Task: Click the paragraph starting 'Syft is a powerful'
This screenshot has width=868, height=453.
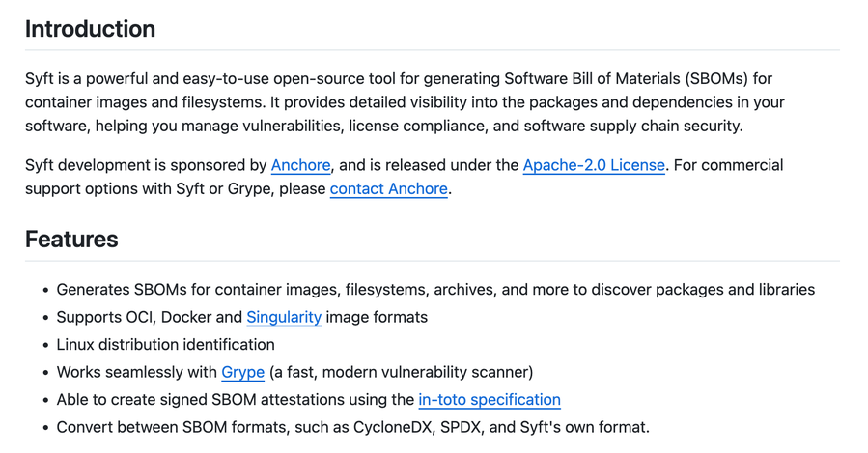Action: (x=405, y=102)
